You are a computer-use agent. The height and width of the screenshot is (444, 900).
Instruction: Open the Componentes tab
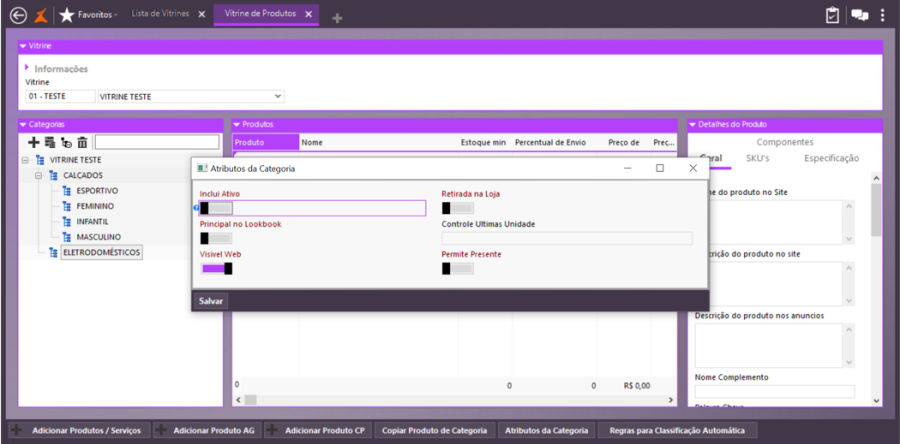coord(785,142)
